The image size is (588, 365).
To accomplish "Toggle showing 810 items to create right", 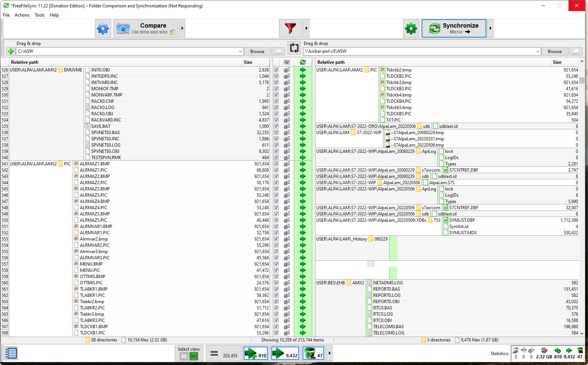I will [x=256, y=354].
